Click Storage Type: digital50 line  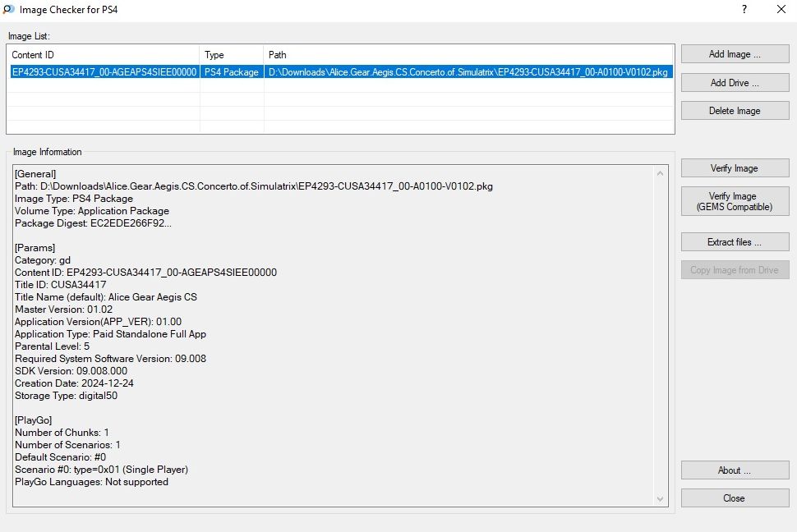pyautogui.click(x=66, y=396)
